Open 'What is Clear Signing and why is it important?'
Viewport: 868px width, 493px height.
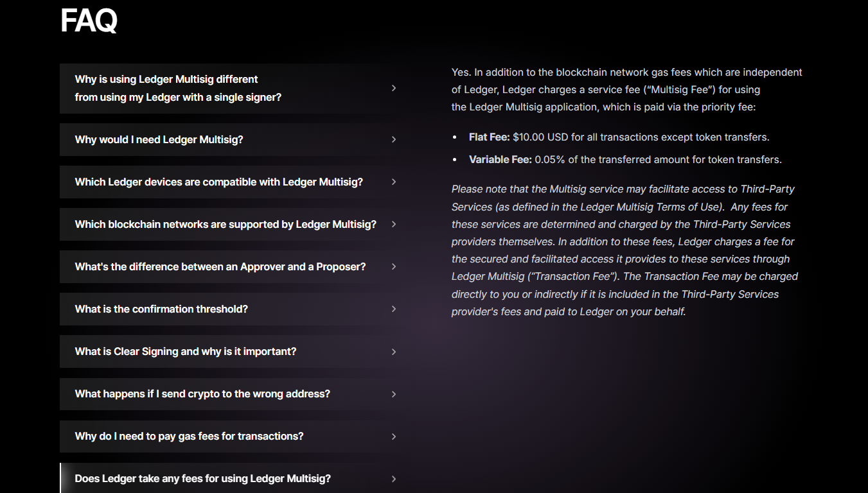tap(186, 351)
